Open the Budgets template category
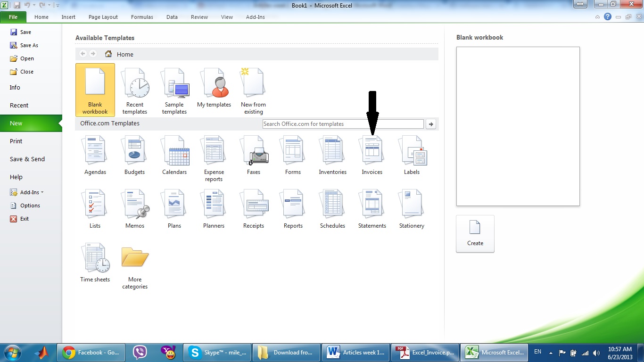This screenshot has height=362, width=644. point(135,156)
